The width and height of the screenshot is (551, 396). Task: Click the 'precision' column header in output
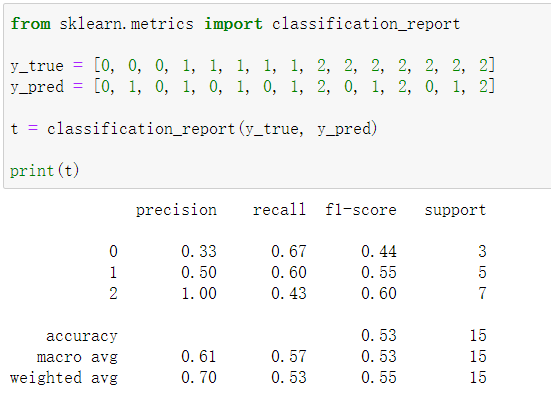(176, 210)
